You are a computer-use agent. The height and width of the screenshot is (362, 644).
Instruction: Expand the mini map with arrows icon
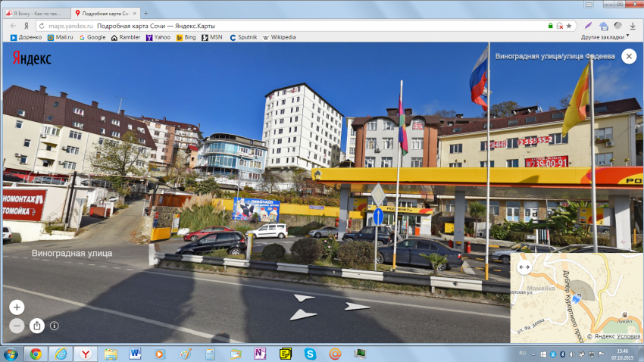click(x=524, y=267)
